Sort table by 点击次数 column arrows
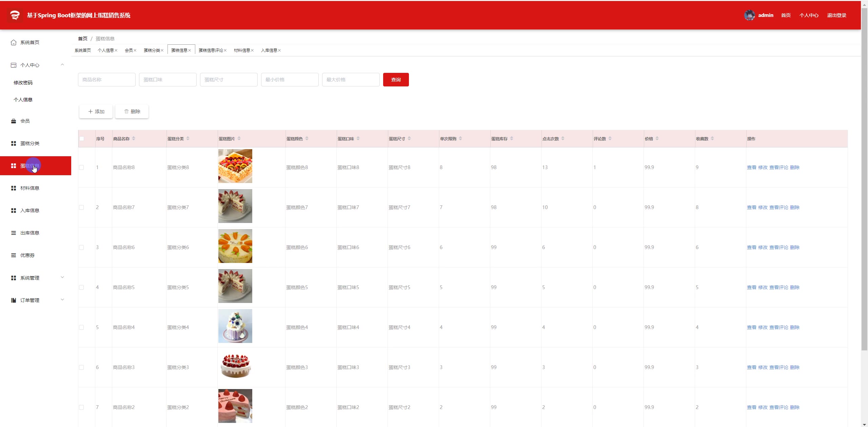The height and width of the screenshot is (427, 868). [563, 139]
